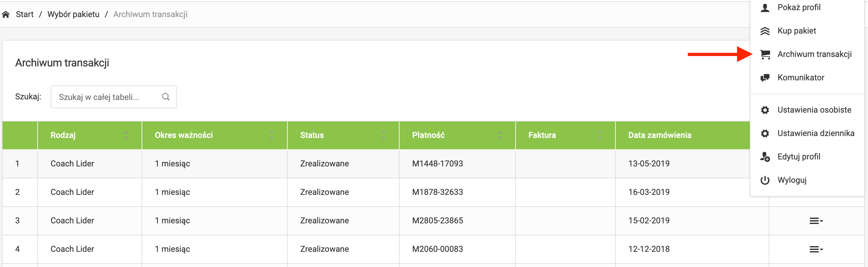
Task: Open Wybór pakietu breadcrumb link
Action: pos(73,15)
